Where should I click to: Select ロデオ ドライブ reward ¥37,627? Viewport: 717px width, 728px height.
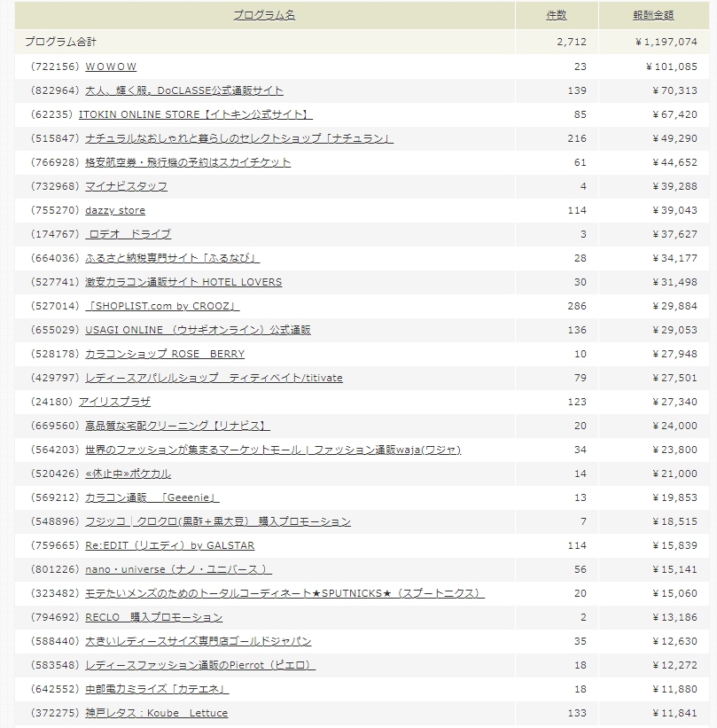(x=674, y=234)
